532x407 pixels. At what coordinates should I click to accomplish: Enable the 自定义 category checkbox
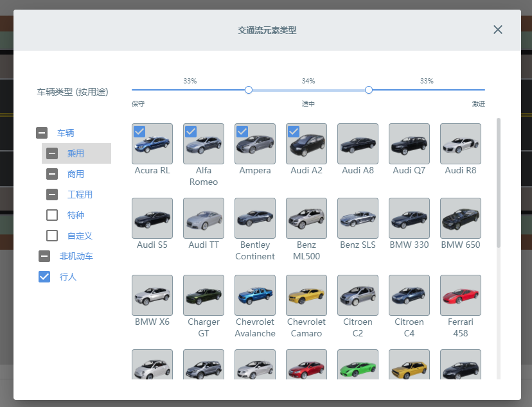(x=52, y=236)
